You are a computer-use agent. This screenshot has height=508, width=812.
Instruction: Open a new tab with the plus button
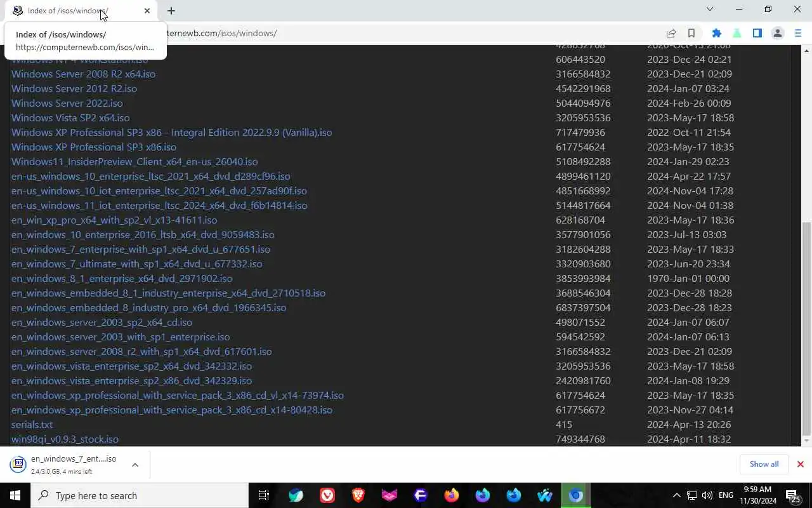coord(171,11)
